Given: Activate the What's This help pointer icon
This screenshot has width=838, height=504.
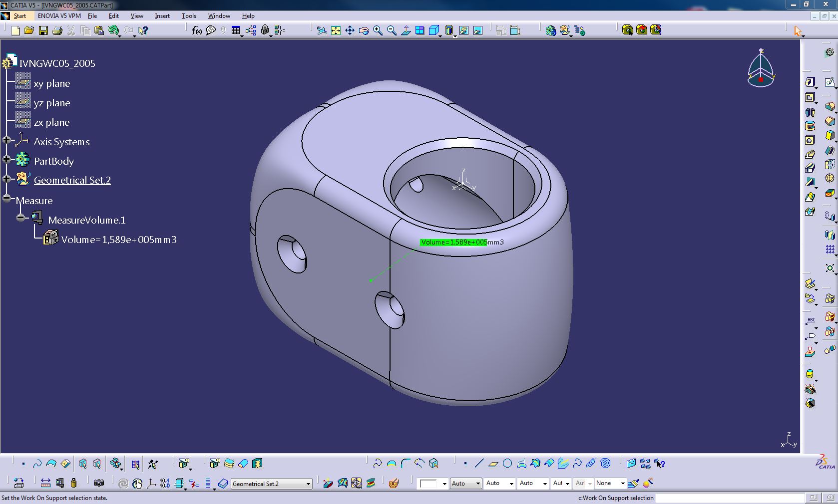Looking at the screenshot, I should (x=143, y=30).
